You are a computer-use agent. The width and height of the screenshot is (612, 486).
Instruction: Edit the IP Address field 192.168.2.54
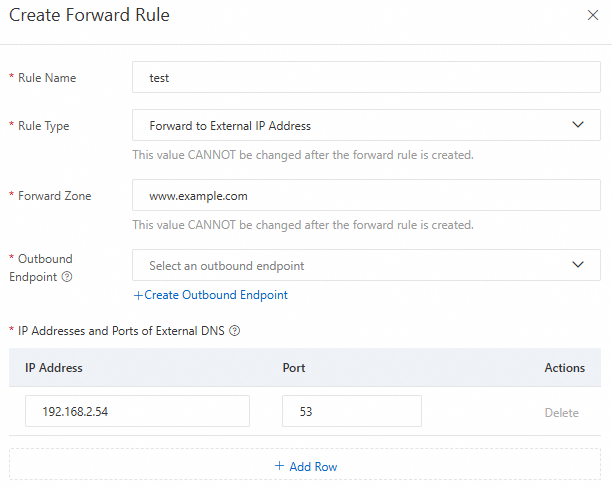137,411
